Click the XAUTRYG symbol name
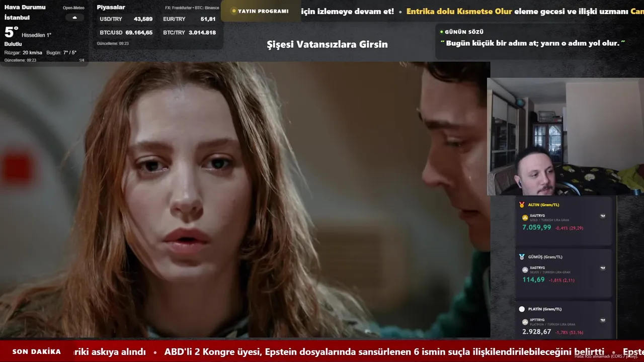Screen dimensions: 644x362 click(537, 216)
